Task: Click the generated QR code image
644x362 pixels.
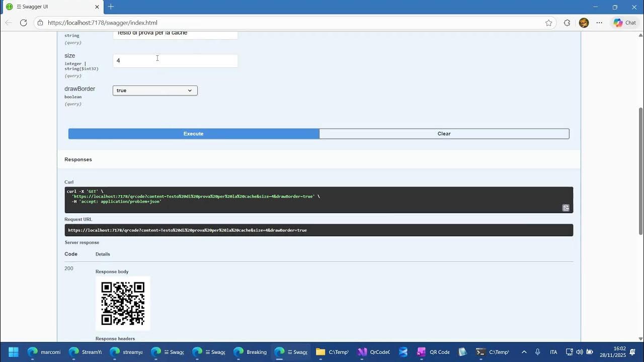Action: 123,303
